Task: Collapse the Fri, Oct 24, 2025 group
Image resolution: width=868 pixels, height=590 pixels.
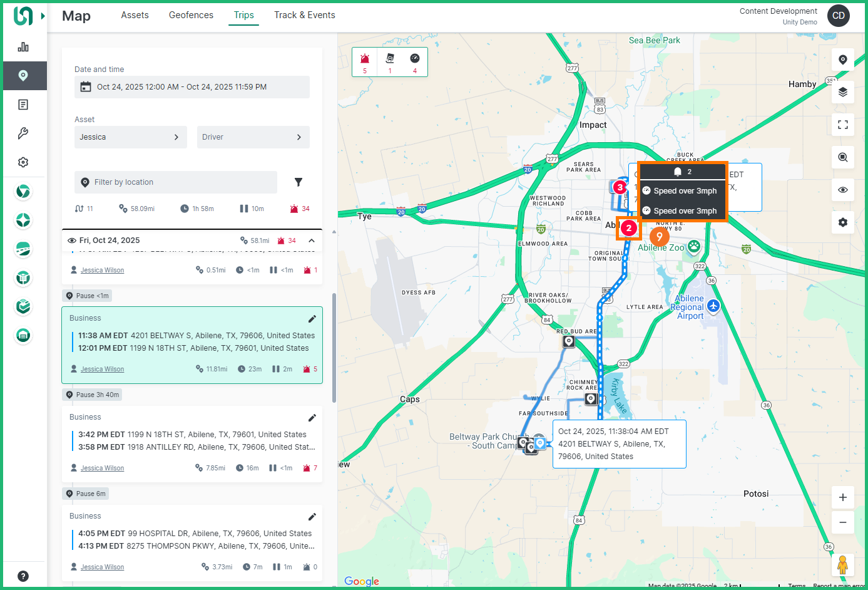Action: 311,241
